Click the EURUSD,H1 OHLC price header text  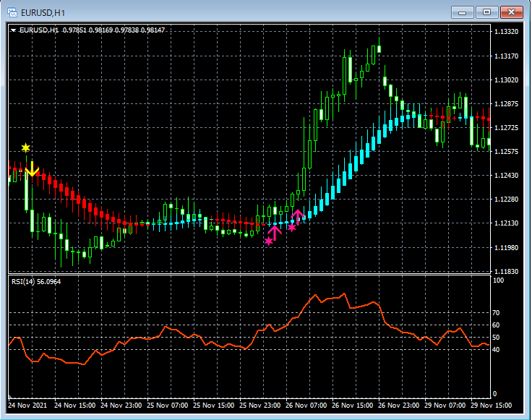tap(92, 30)
